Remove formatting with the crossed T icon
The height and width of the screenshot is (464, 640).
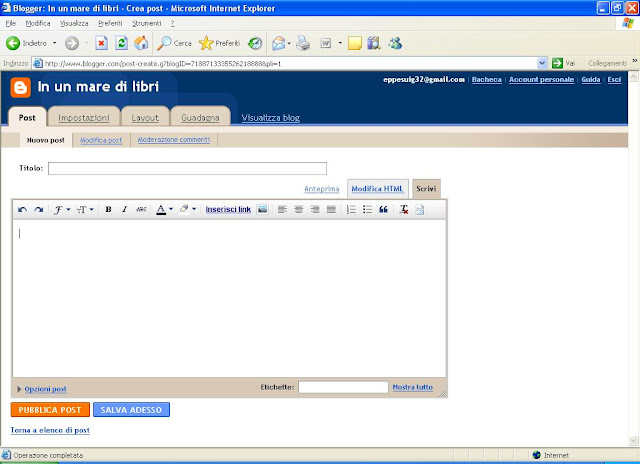tap(404, 209)
